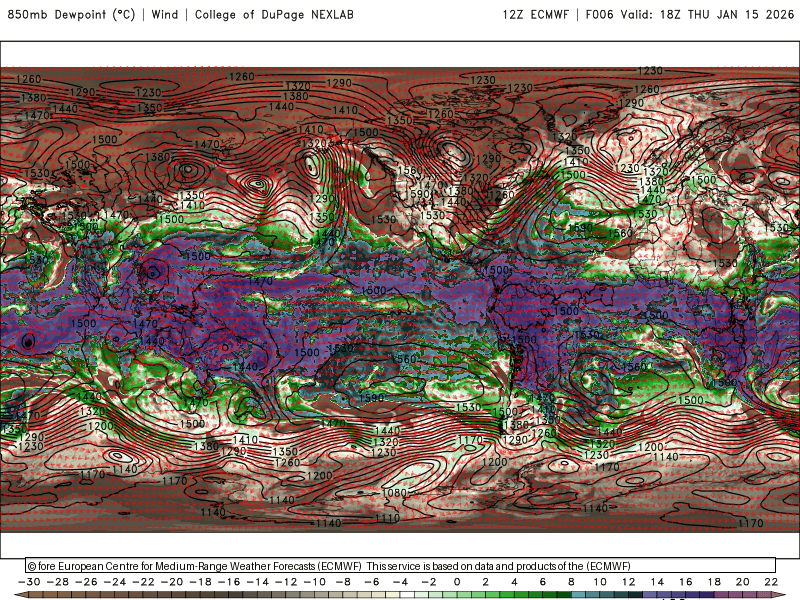Image resolution: width=800 pixels, height=600 pixels.
Task: Click the 4 value on the color scale
Action: click(514, 582)
